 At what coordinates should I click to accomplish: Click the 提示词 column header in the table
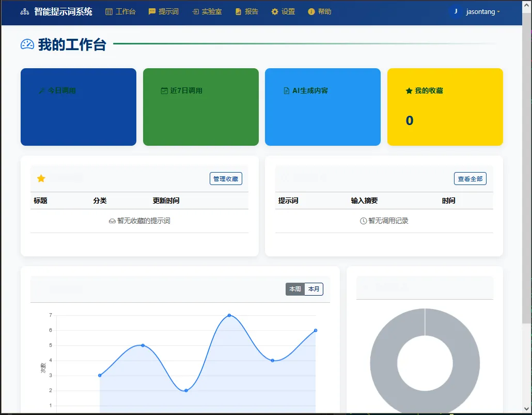[288, 201]
